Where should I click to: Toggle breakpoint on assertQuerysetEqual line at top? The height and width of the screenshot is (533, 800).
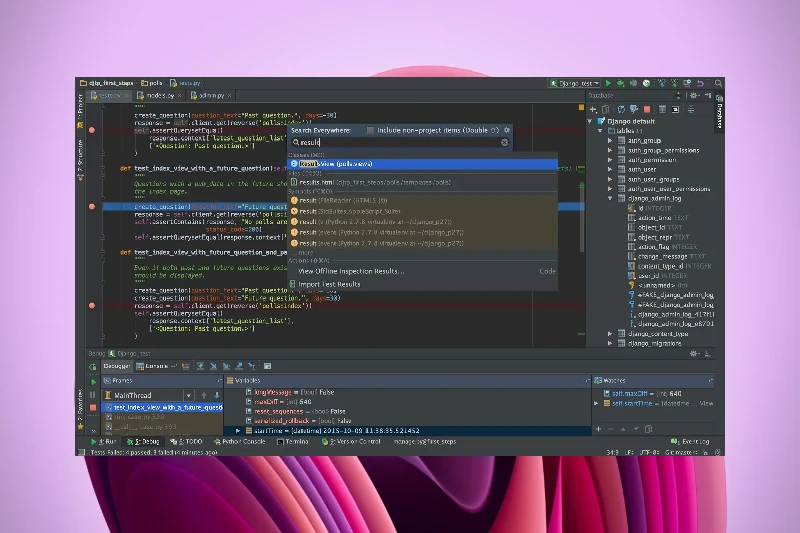(92, 130)
